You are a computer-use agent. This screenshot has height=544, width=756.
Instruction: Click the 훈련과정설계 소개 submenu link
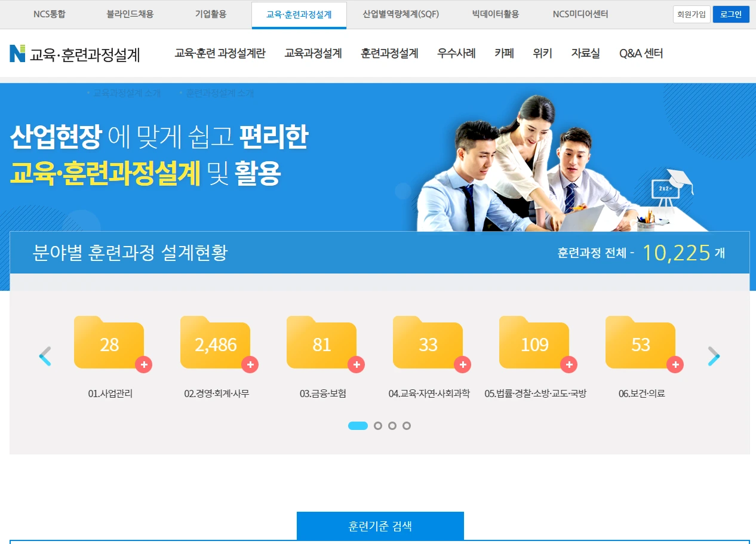(219, 93)
